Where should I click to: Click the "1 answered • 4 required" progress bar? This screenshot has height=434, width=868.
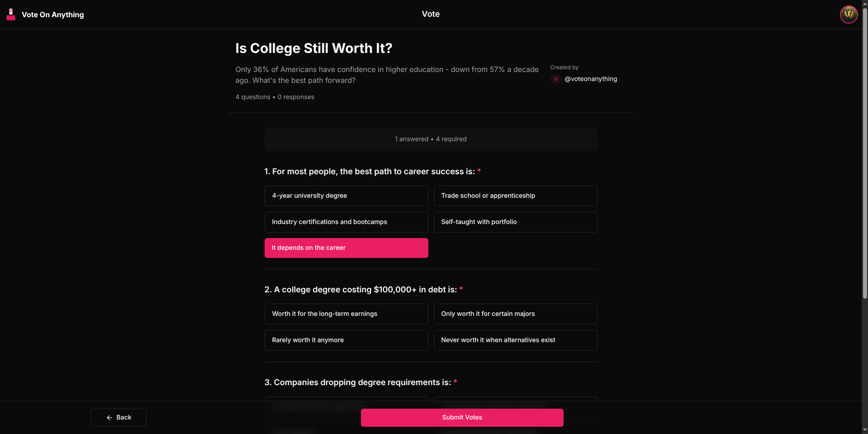[x=431, y=139]
